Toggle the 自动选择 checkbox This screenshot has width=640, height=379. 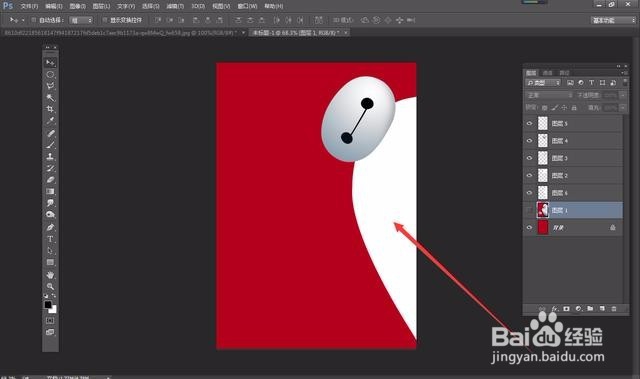point(34,20)
